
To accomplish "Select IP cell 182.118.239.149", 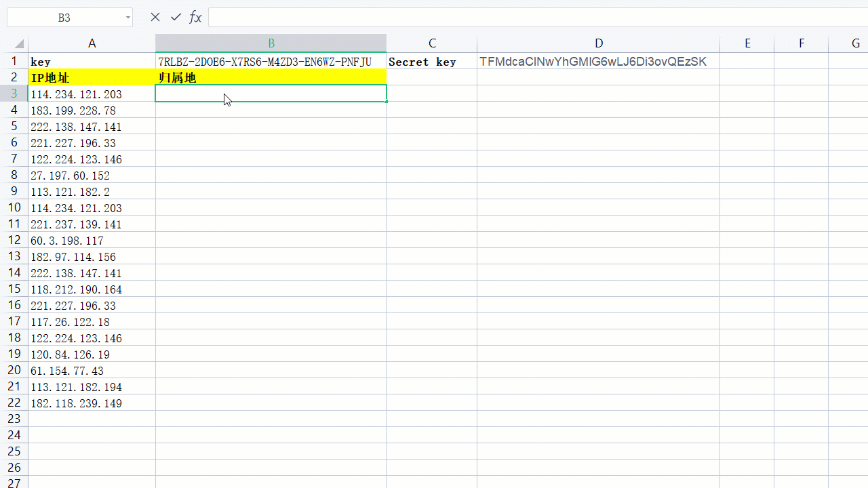I will 92,403.
